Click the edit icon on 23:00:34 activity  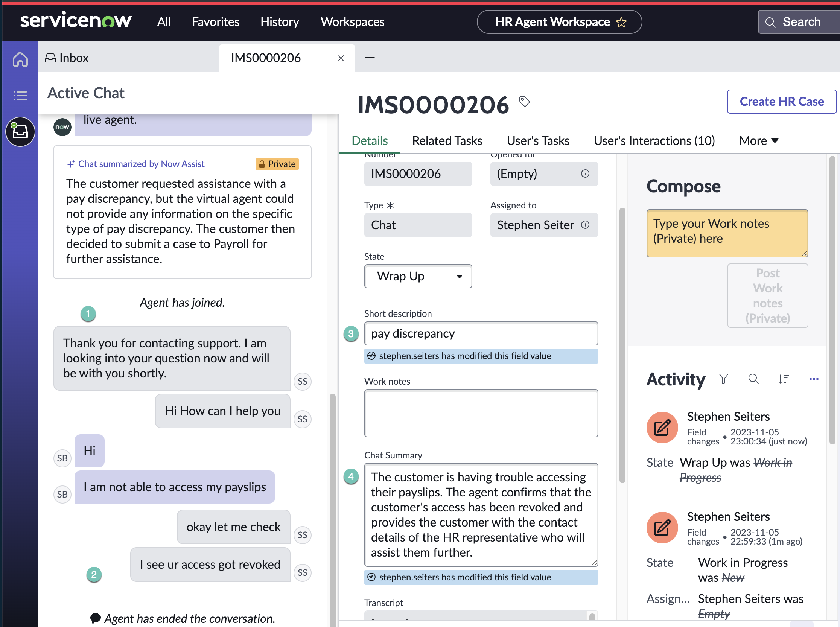coord(662,428)
